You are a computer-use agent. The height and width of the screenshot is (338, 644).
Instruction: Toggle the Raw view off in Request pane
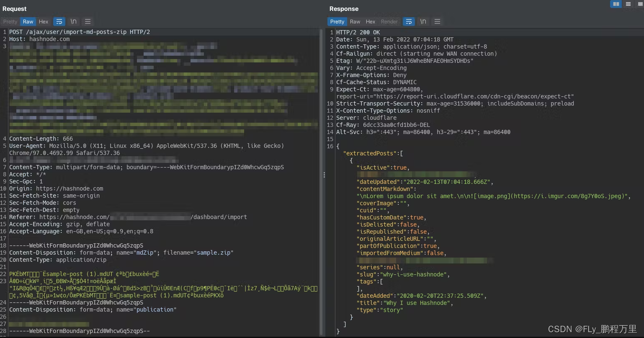pyautogui.click(x=28, y=21)
